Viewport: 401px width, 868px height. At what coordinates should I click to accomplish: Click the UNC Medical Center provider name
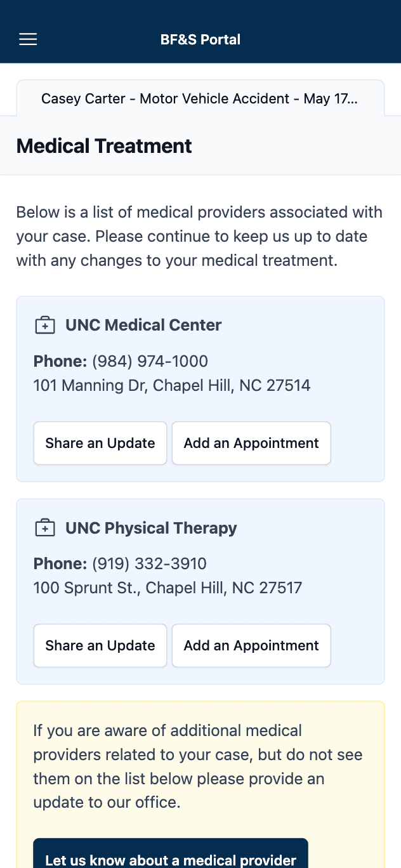[143, 325]
